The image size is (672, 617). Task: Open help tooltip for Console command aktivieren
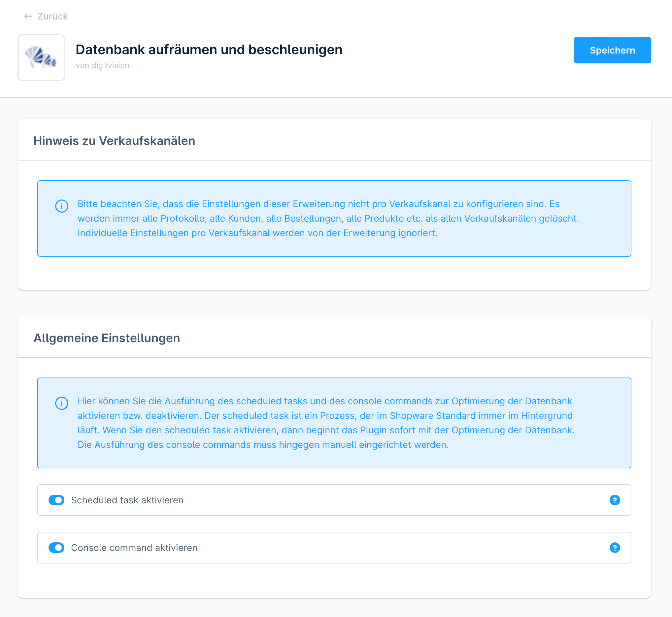click(x=615, y=548)
